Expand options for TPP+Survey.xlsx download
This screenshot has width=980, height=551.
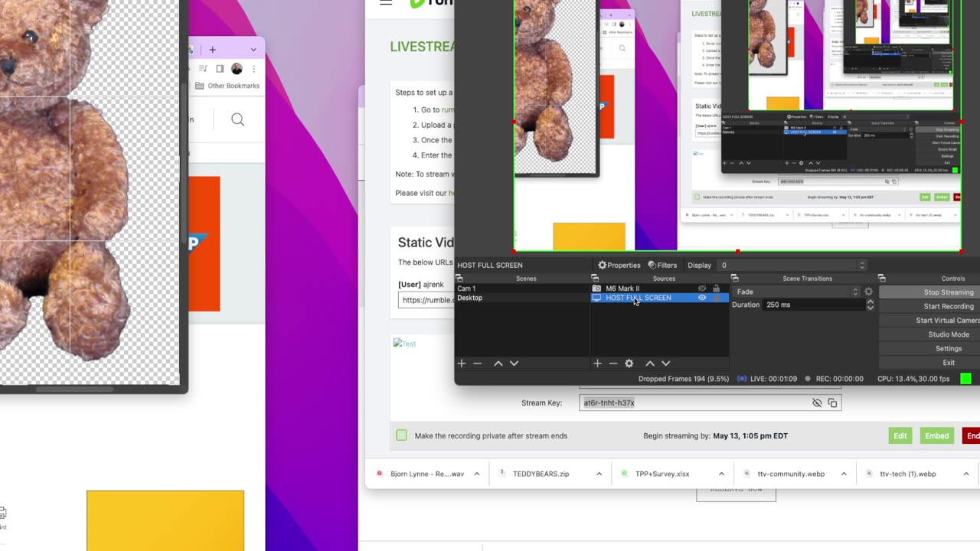(721, 474)
